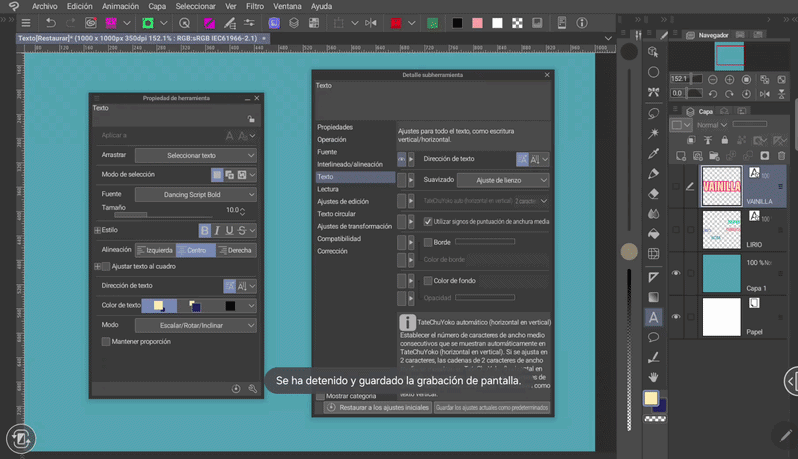Image resolution: width=798 pixels, height=459 pixels.
Task: Expand the Modo Escalar/Rotar/Inclinar dropdown
Action: [195, 325]
